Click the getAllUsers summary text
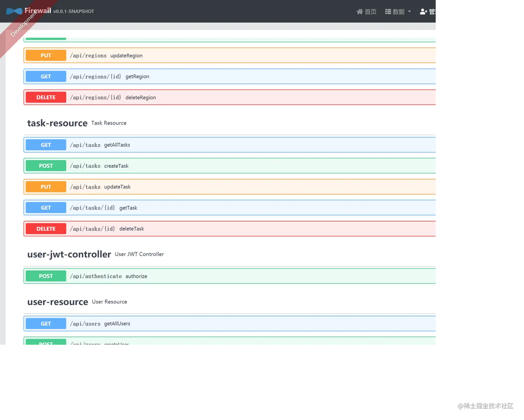The height and width of the screenshot is (420, 524). point(117,324)
